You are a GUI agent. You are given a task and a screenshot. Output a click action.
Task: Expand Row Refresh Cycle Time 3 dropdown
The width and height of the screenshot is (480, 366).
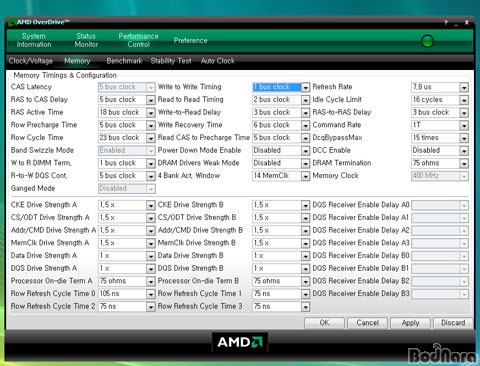click(305, 306)
